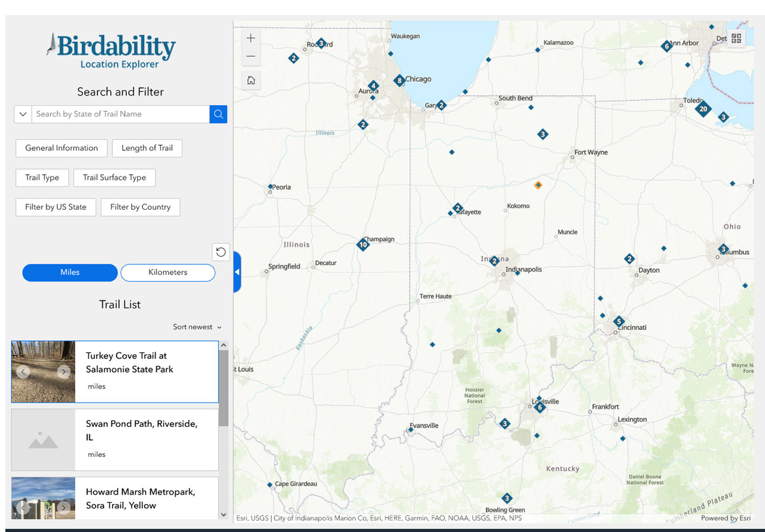Switch distance units to Miles
This screenshot has height=532, width=765.
pyautogui.click(x=70, y=273)
